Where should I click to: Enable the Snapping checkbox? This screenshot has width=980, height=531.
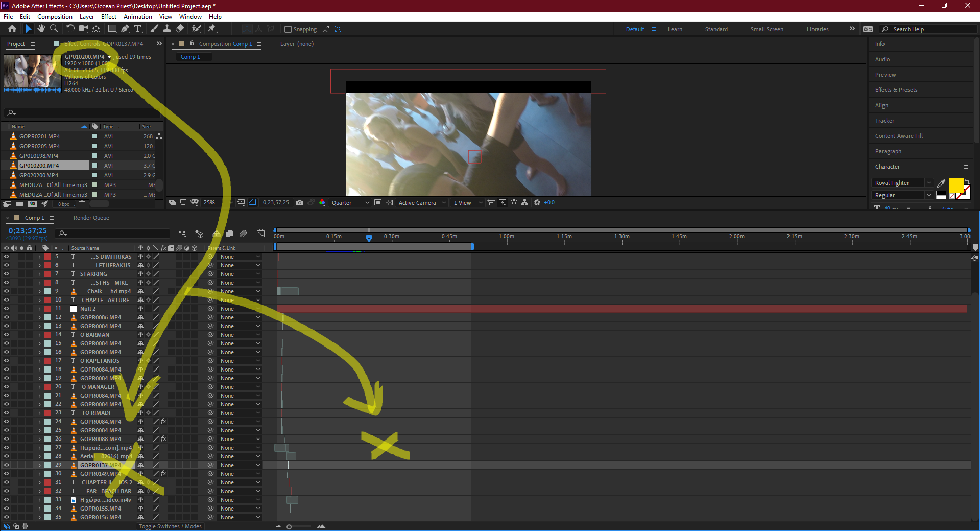point(289,29)
